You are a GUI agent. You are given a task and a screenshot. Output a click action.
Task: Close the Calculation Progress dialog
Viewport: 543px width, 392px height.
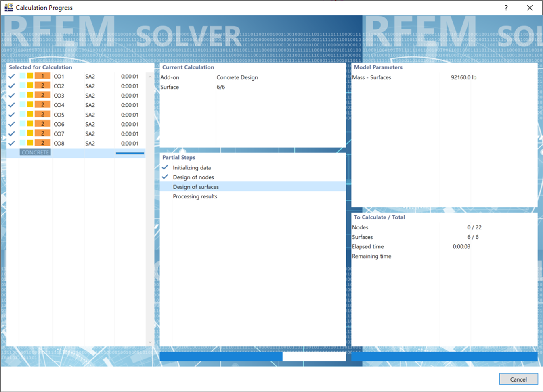pos(530,8)
